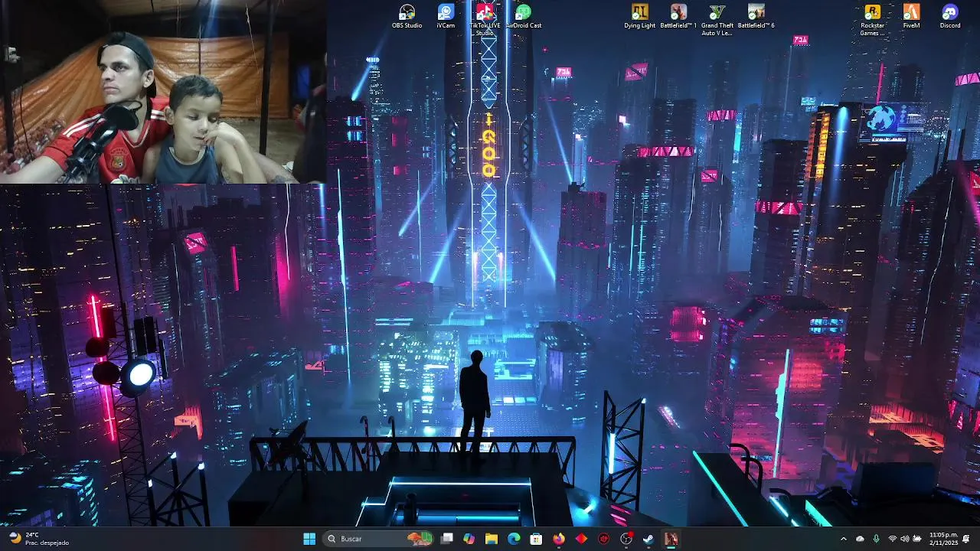Click the Buscar search box in taskbar
980x551 pixels.
(379, 539)
